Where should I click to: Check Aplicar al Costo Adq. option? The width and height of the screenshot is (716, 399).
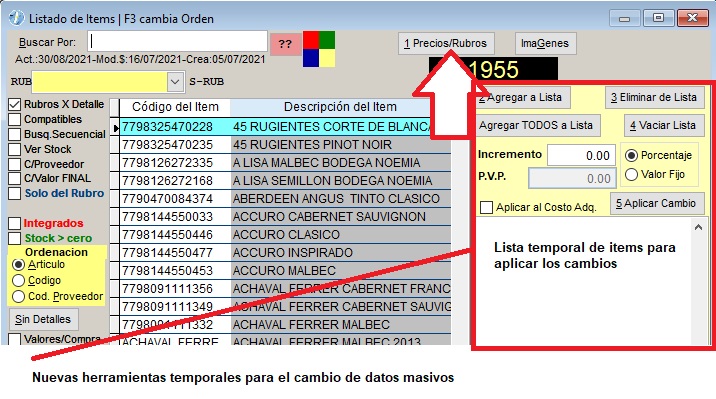(486, 208)
